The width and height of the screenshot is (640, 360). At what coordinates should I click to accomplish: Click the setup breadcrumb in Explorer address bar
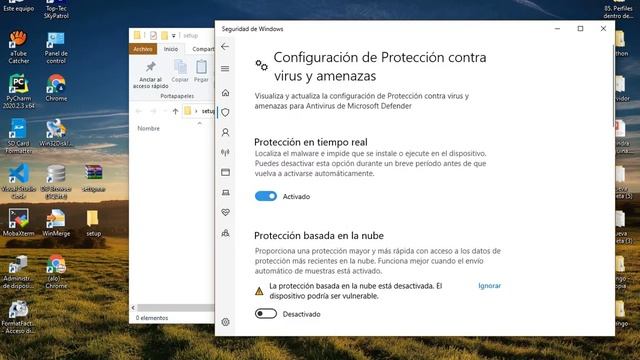(208, 111)
